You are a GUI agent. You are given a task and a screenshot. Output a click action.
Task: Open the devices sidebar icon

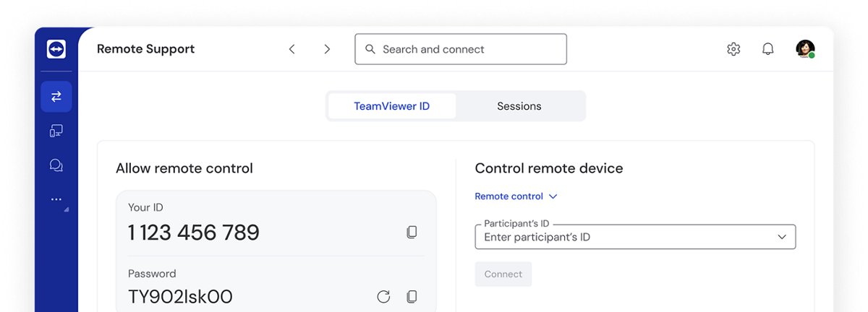(56, 131)
